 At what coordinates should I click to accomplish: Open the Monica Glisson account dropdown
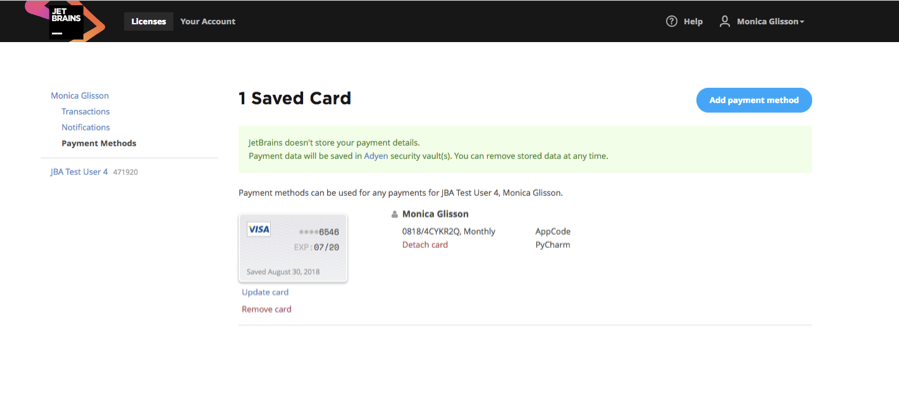coord(770,21)
